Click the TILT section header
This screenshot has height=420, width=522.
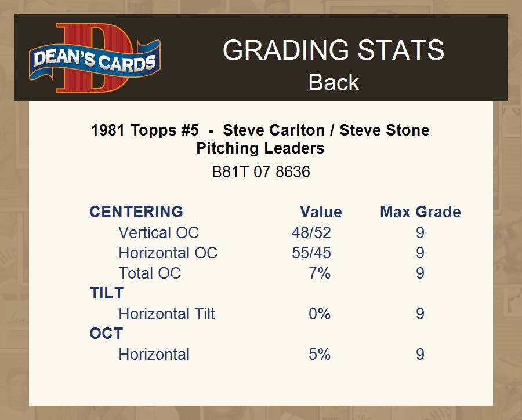[107, 293]
